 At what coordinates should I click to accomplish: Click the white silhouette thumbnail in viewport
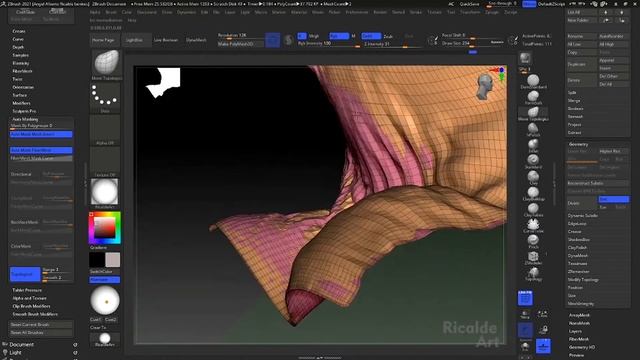tap(164, 82)
